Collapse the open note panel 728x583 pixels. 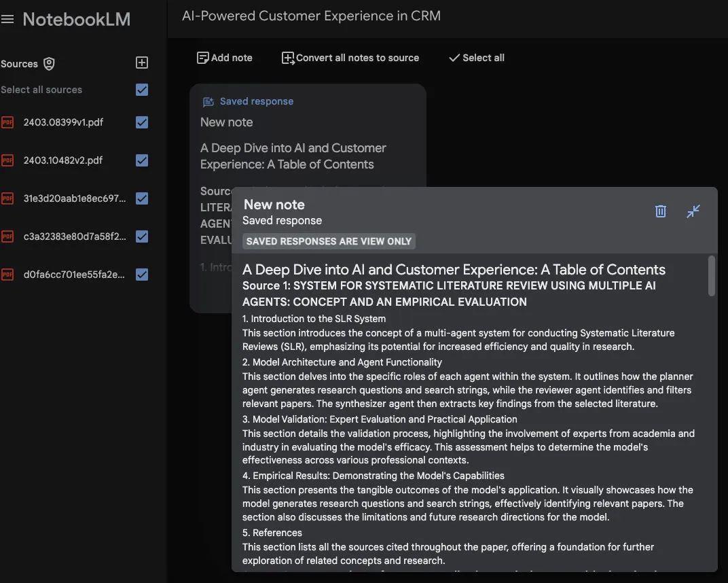[x=693, y=211]
